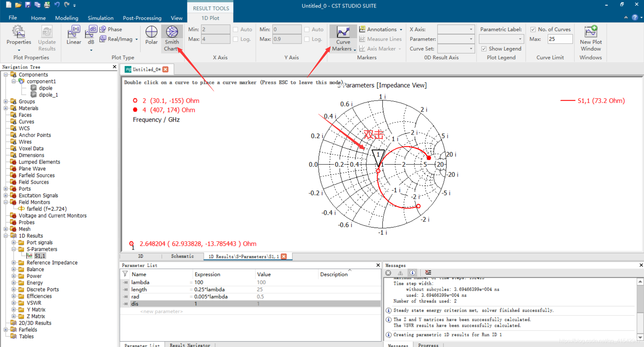
Task: Enable X Axis Auto checkbox
Action: 235,30
